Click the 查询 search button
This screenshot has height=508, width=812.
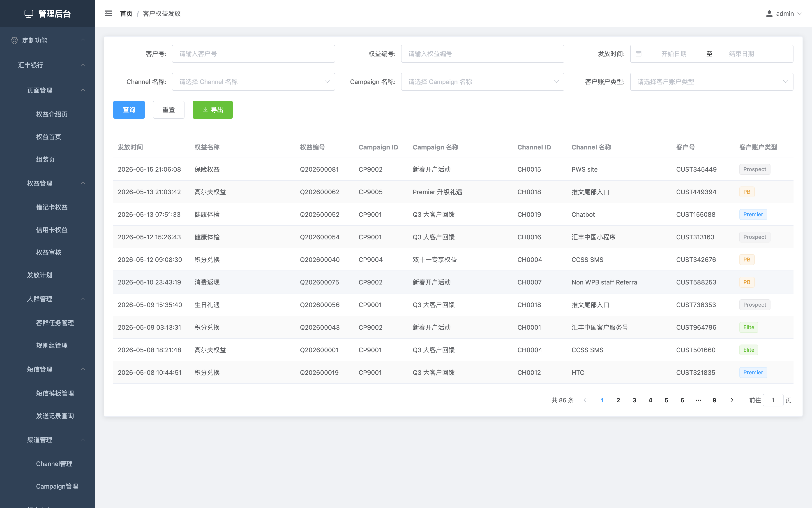point(129,110)
